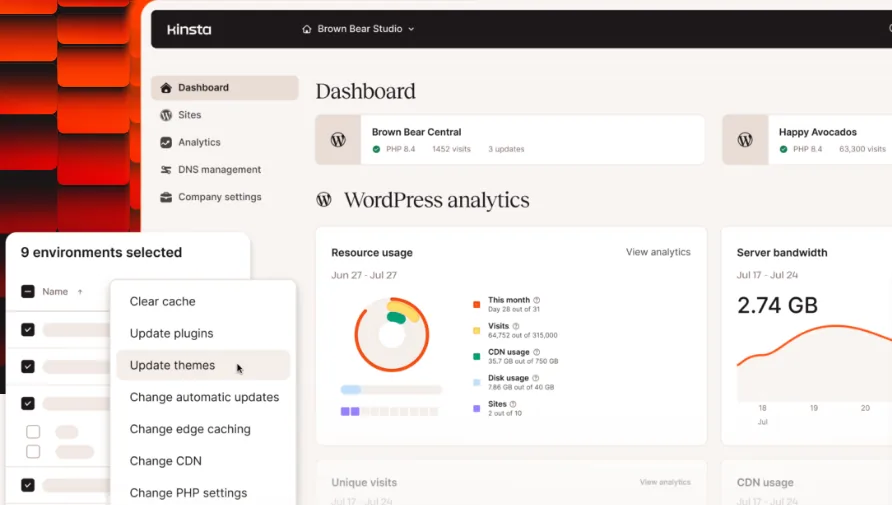The width and height of the screenshot is (892, 505).
Task: Click the WordPress icon next to Sites
Action: [x=166, y=115]
